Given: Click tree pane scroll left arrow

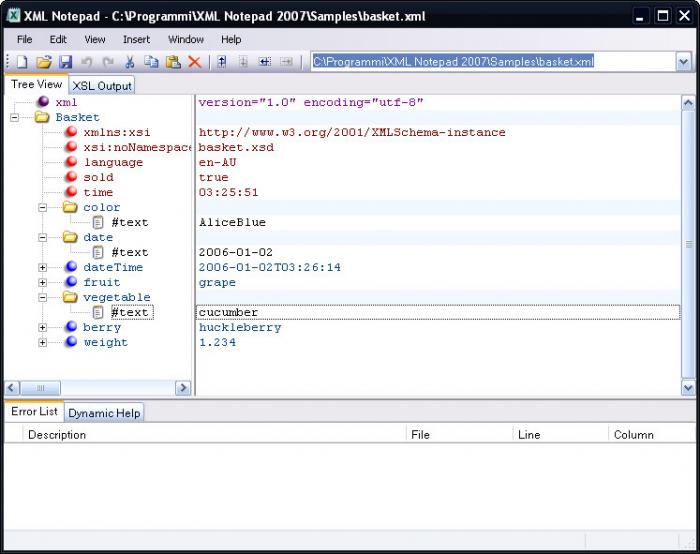Looking at the screenshot, I should tap(12, 387).
